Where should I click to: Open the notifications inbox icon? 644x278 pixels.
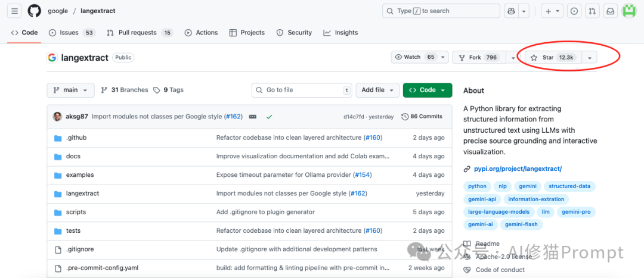pos(611,11)
